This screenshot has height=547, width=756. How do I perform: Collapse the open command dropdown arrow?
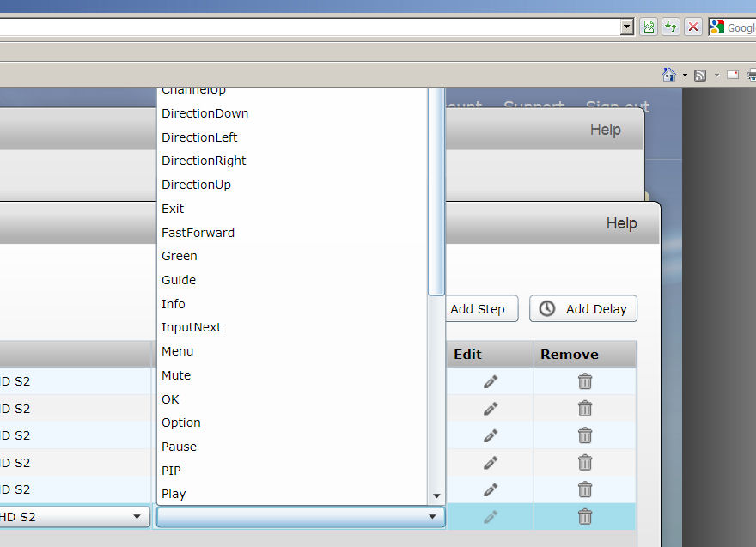click(433, 517)
